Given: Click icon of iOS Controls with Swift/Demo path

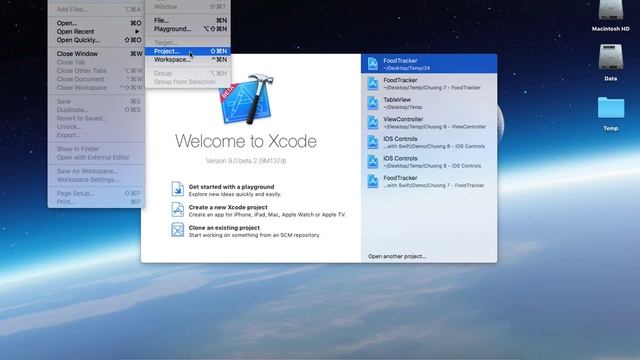Looking at the screenshot, I should point(373,142).
